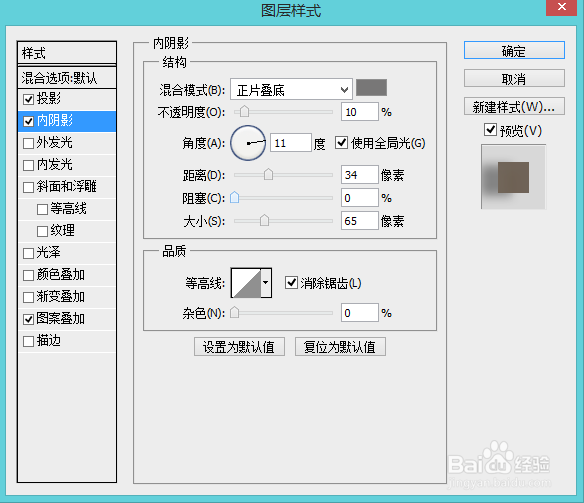This screenshot has height=503, width=584.
Task: Toggle the 投影 (Drop Shadow) checkbox
Action: 28,99
